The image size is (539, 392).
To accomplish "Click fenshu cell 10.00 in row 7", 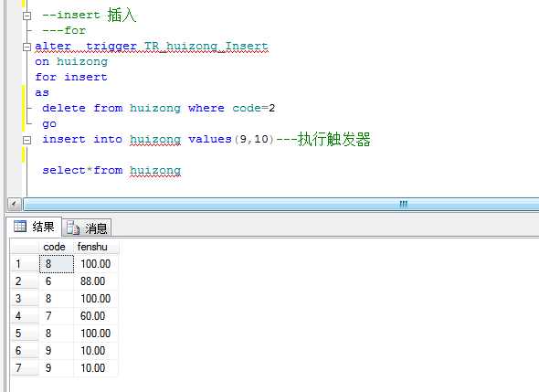I will click(x=96, y=367).
